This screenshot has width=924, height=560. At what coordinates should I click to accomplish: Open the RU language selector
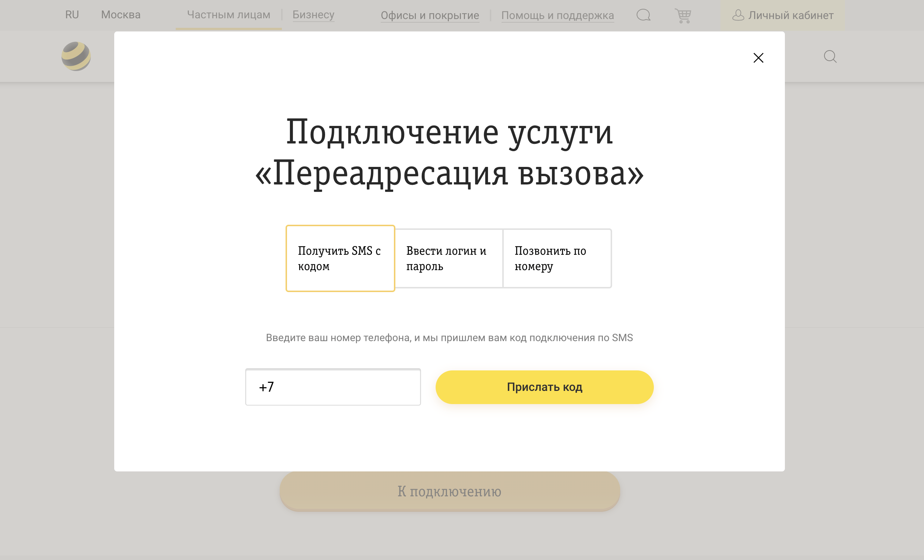click(72, 15)
